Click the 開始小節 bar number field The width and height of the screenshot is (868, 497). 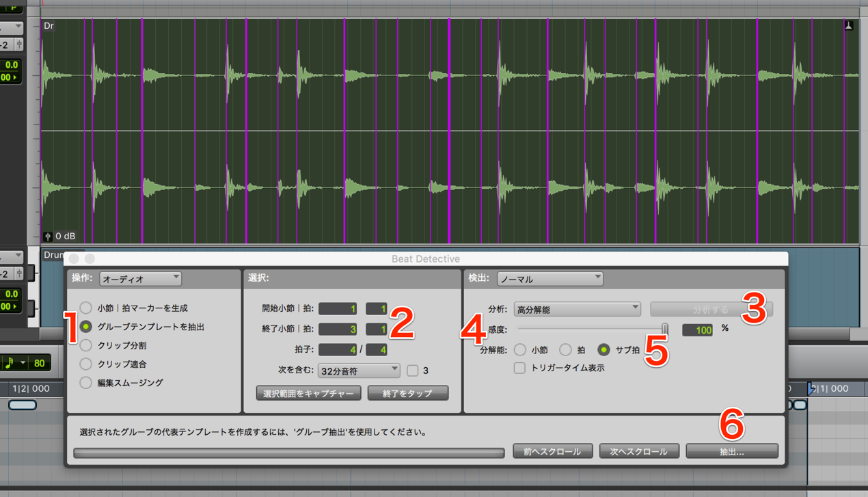pyautogui.click(x=338, y=309)
